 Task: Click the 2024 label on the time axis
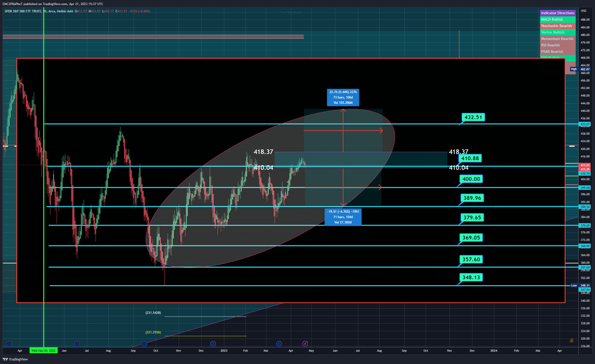tap(494, 350)
